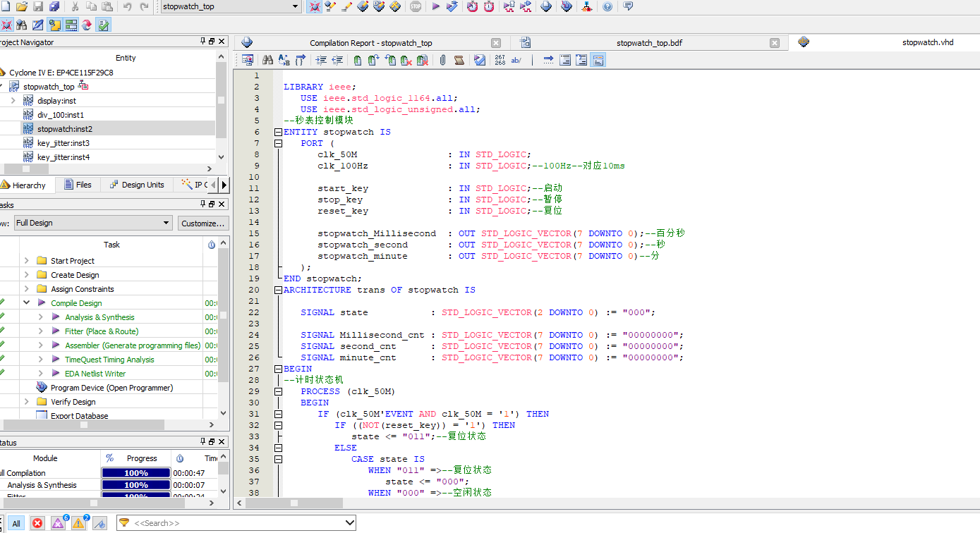Image resolution: width=980 pixels, height=533 pixels.
Task: Open the SOPC Builder hierarchy icon
Action: click(586, 6)
